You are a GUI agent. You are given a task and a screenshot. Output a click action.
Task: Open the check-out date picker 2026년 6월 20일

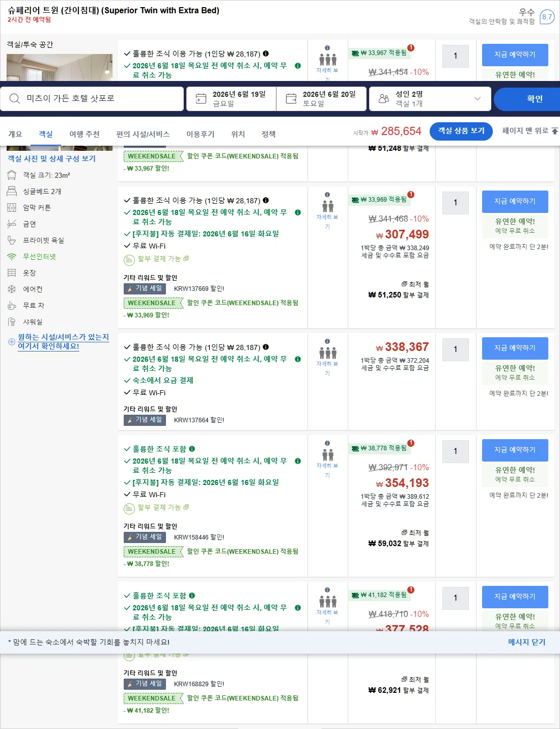pos(322,99)
